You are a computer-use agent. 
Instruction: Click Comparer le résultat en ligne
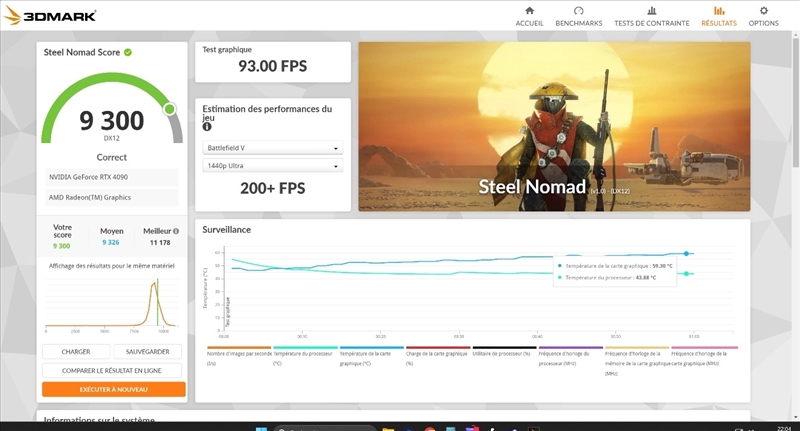112,371
